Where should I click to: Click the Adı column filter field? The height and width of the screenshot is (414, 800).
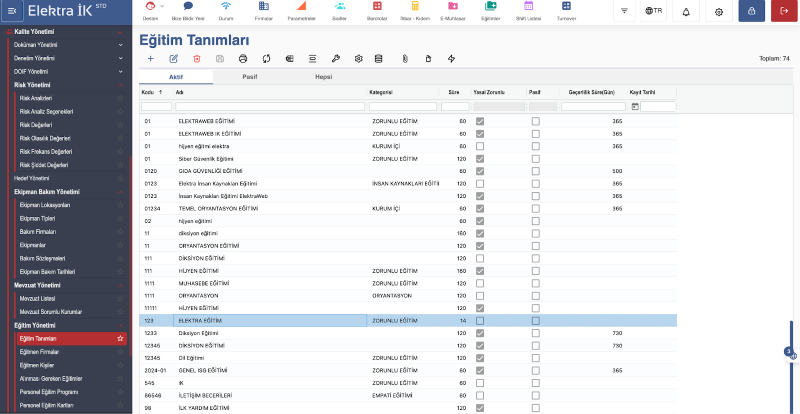[268, 106]
